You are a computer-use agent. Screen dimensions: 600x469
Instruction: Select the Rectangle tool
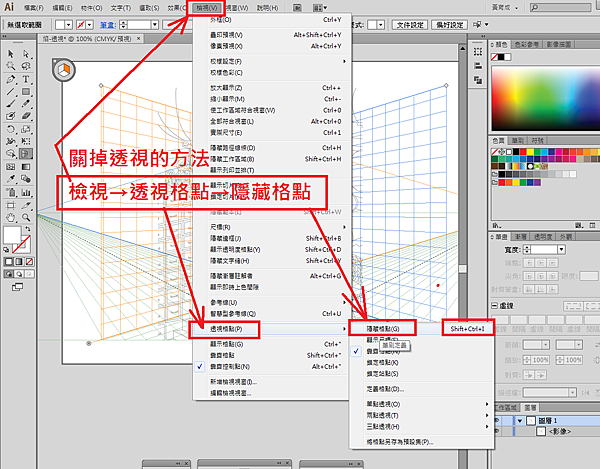pos(26,91)
